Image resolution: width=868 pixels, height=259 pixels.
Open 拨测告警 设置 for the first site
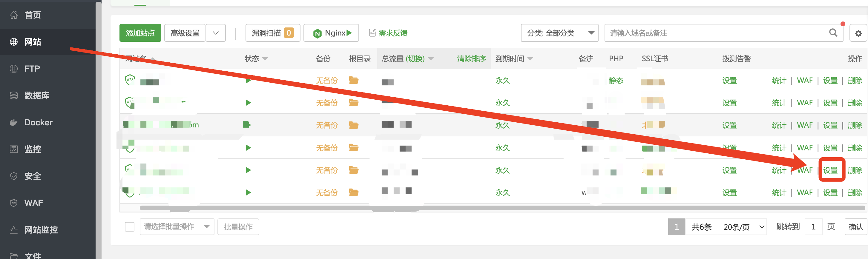point(729,81)
